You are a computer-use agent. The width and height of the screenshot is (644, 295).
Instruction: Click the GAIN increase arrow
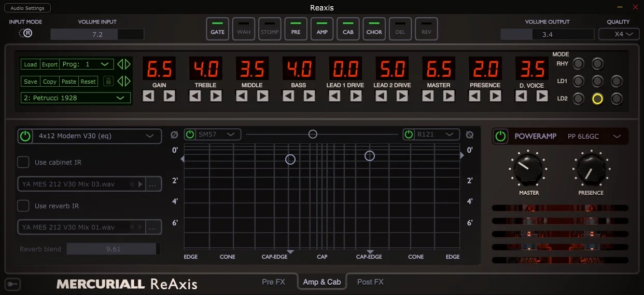tap(170, 96)
